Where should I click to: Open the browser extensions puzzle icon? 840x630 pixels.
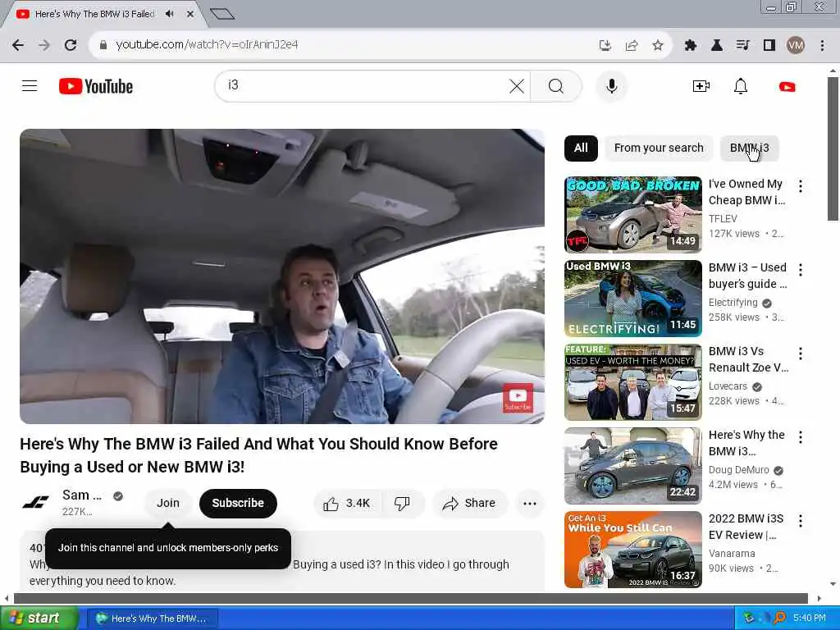click(x=691, y=45)
